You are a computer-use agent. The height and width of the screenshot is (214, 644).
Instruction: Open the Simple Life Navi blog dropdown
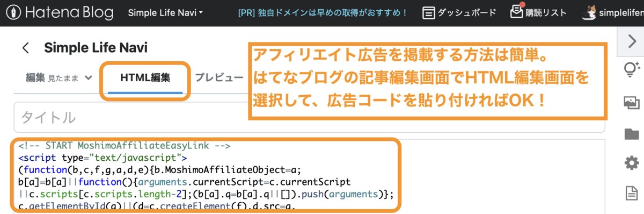[x=165, y=12]
